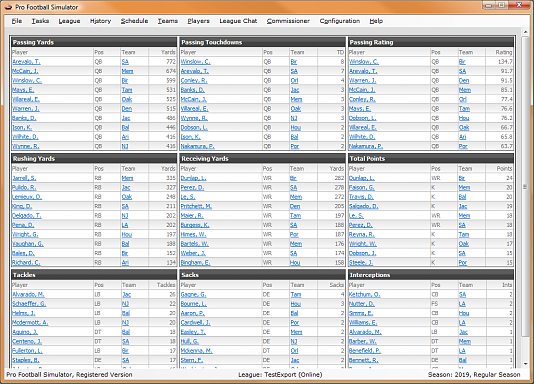Screen dimensions: 534x384
Task: Open SA team link in Arevalo Passing Yards row
Action: click(x=125, y=62)
